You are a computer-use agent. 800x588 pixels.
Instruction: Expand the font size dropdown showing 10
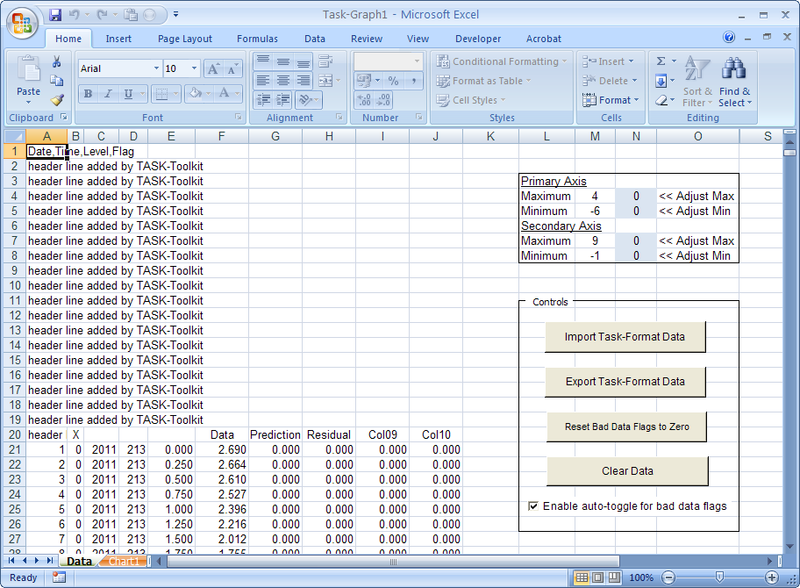pyautogui.click(x=194, y=69)
